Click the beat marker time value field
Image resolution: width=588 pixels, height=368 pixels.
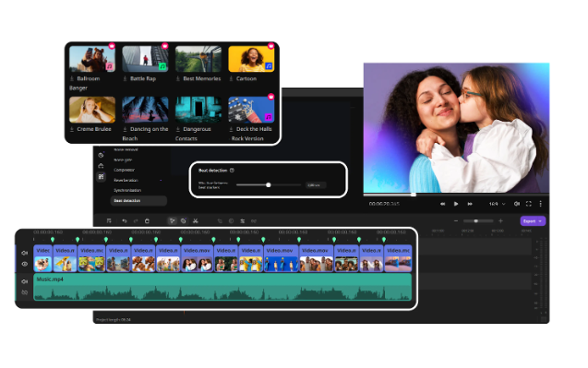click(x=316, y=185)
